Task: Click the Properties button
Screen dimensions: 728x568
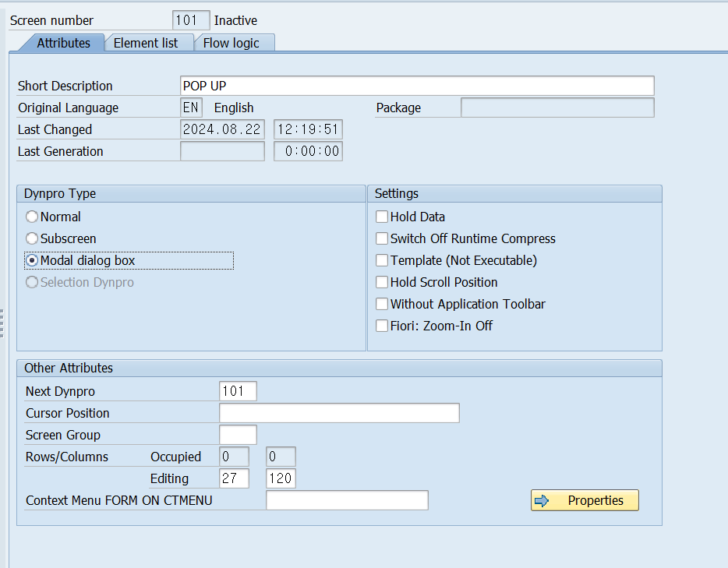Action: point(585,500)
